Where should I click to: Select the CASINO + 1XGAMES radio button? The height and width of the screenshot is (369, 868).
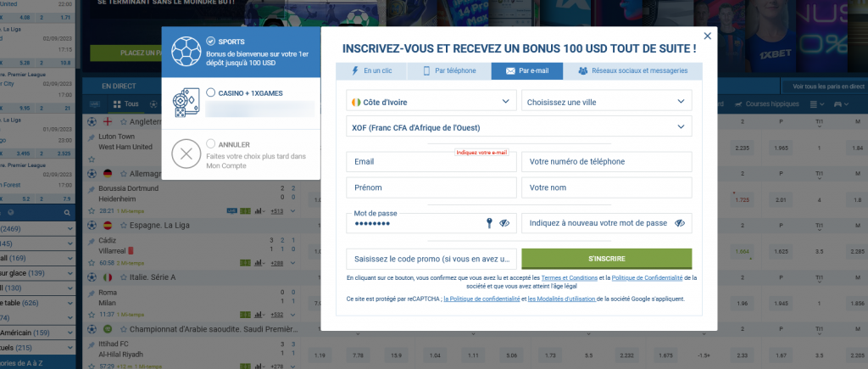pyautogui.click(x=210, y=93)
